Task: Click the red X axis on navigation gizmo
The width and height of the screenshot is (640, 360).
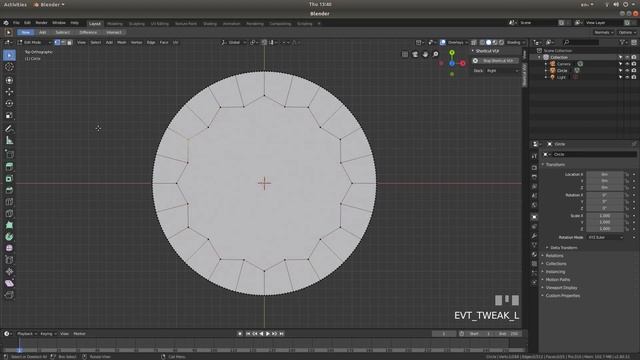Action: [462, 63]
